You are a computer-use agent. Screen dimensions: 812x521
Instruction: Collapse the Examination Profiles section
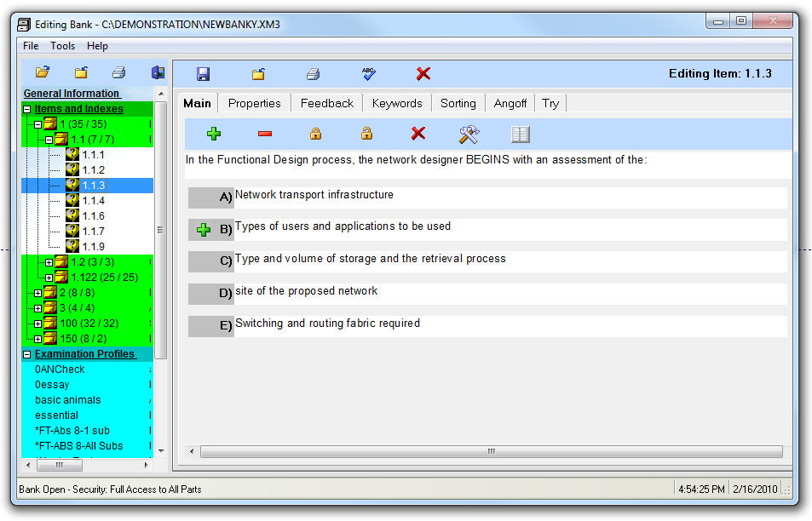27,354
